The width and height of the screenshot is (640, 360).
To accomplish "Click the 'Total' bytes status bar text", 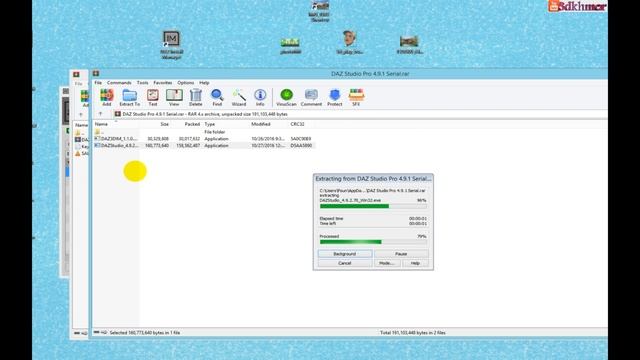I will coord(413,333).
